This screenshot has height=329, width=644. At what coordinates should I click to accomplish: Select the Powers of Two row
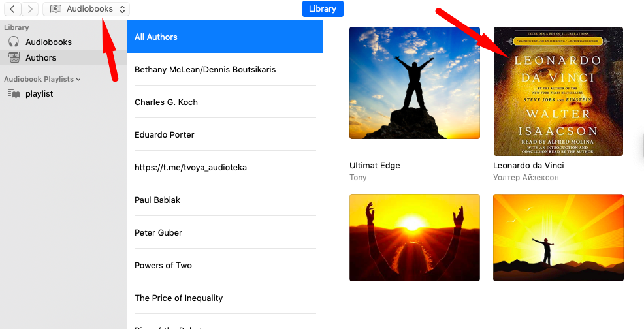(x=225, y=265)
